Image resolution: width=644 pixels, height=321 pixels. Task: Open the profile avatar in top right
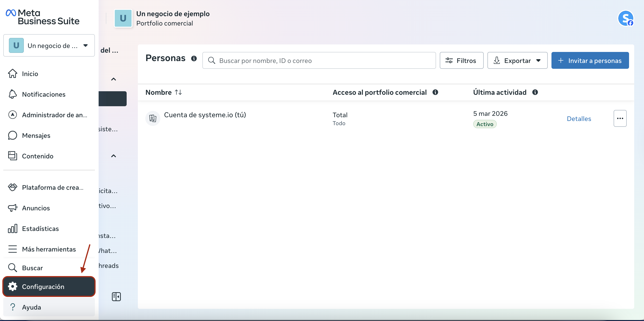625,18
